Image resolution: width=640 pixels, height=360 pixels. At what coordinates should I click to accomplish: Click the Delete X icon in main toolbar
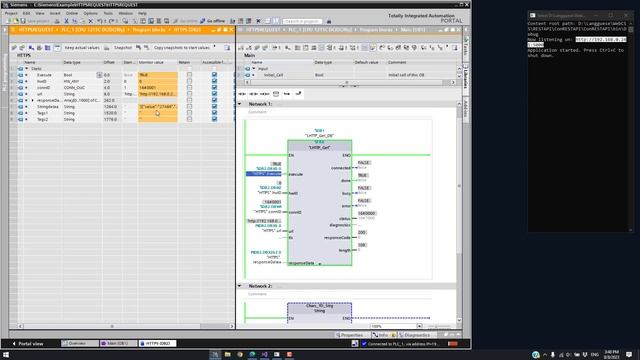click(91, 21)
